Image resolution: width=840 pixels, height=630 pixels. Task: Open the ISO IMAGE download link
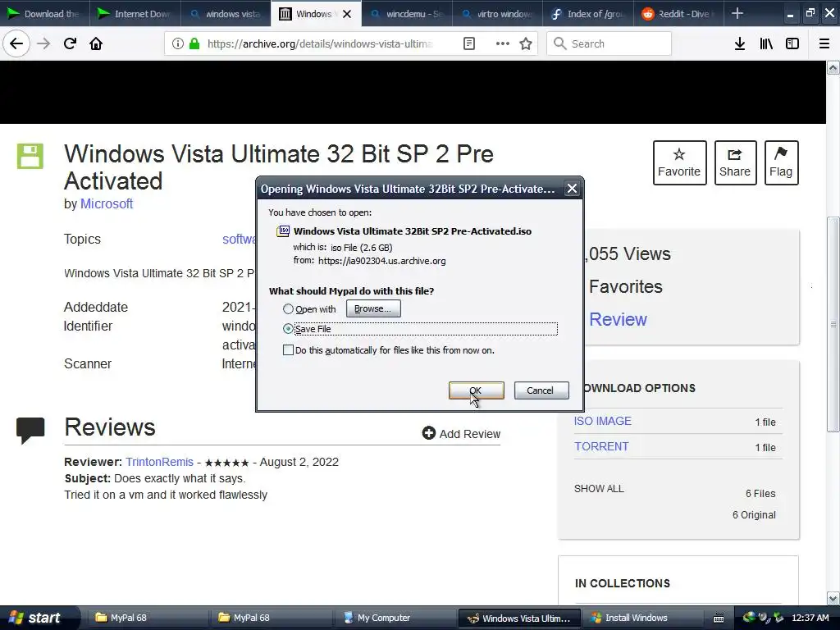pyautogui.click(x=603, y=421)
